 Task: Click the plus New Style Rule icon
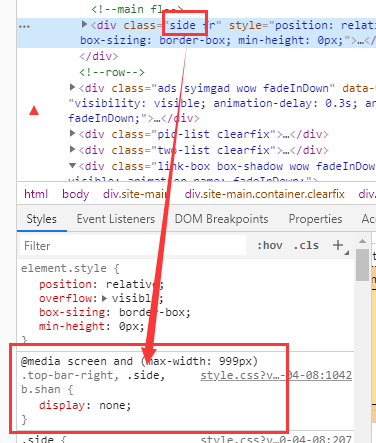(338, 245)
